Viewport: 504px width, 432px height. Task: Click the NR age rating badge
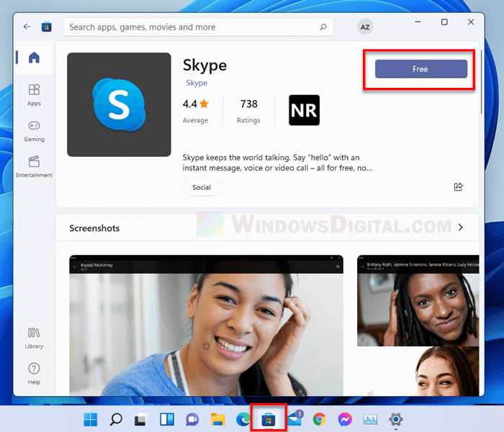pos(304,110)
